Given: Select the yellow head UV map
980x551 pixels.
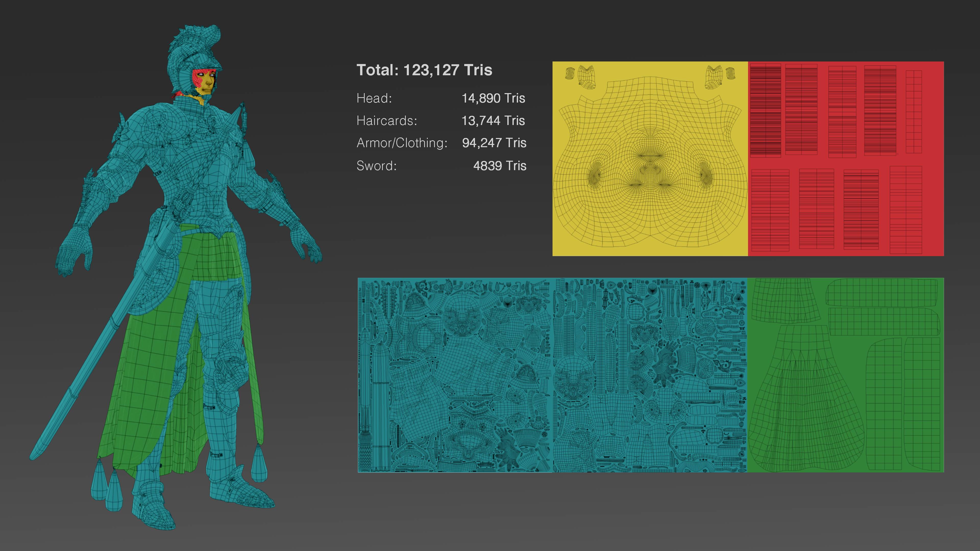Looking at the screenshot, I should tap(650, 159).
